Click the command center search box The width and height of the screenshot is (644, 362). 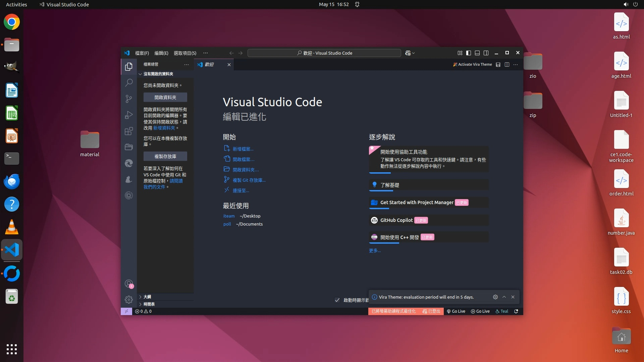[x=324, y=53]
